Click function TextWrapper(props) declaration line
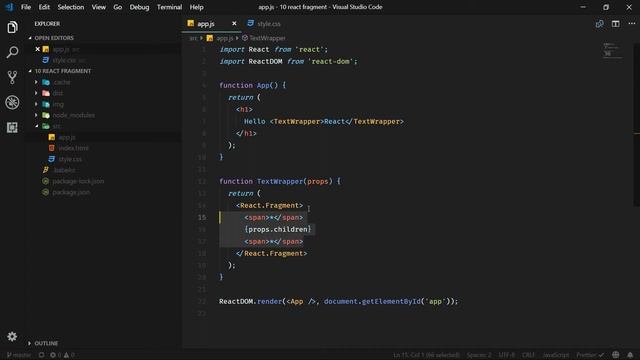The image size is (640, 360). pyautogui.click(x=280, y=181)
